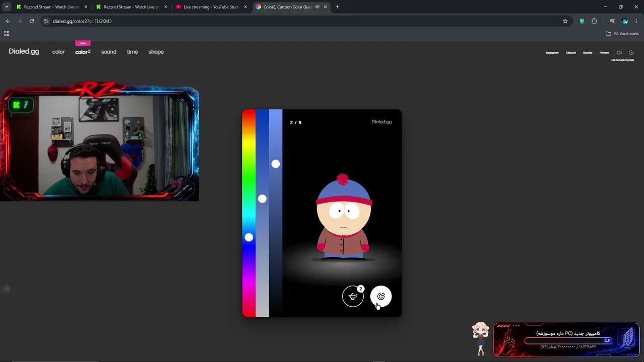The height and width of the screenshot is (362, 644).
Task: Switch theme using the moon icon
Action: [631, 52]
